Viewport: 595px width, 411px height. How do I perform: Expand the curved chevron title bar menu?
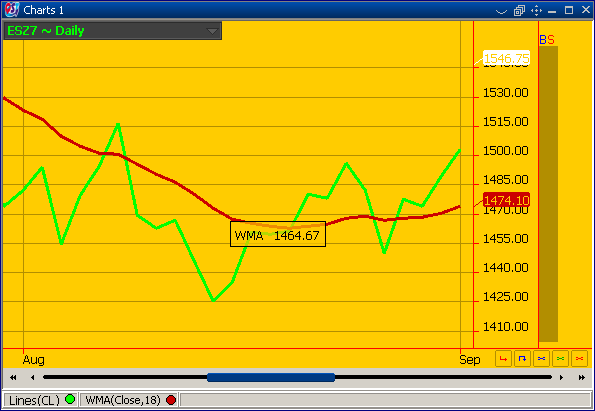(x=501, y=11)
